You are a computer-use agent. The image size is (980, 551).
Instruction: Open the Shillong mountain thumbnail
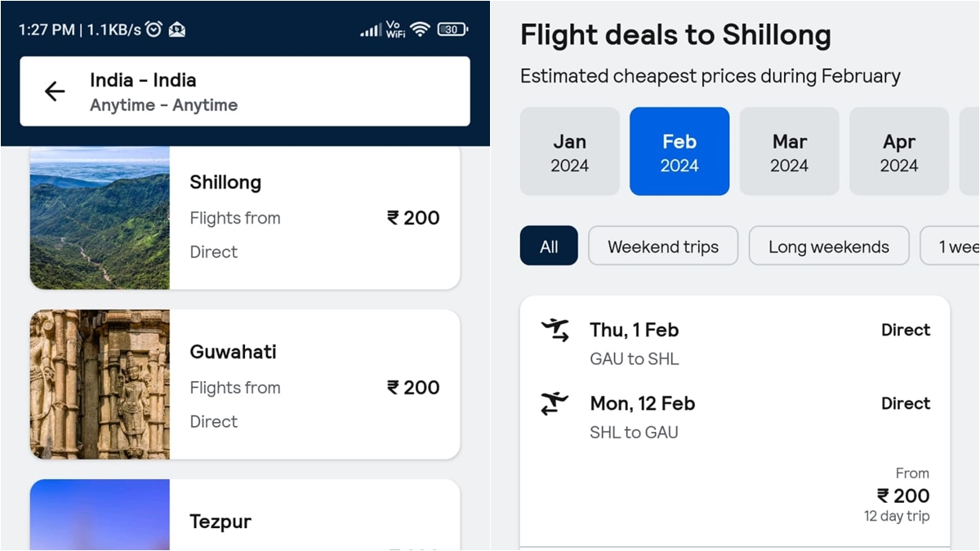point(100,218)
